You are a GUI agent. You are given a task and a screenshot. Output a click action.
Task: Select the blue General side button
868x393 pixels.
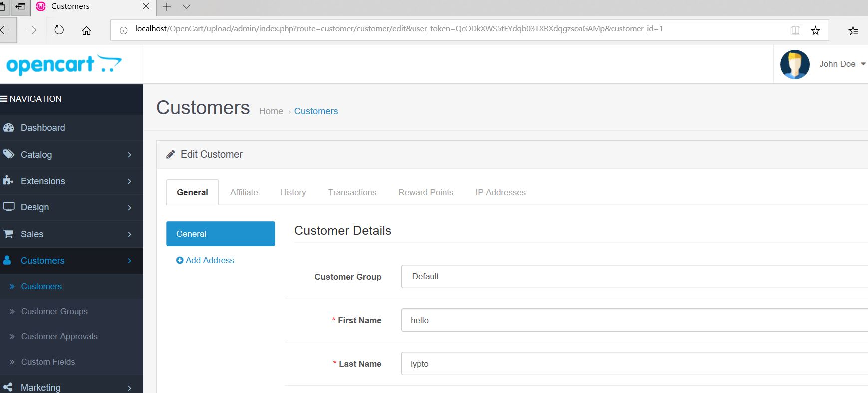[x=221, y=234]
